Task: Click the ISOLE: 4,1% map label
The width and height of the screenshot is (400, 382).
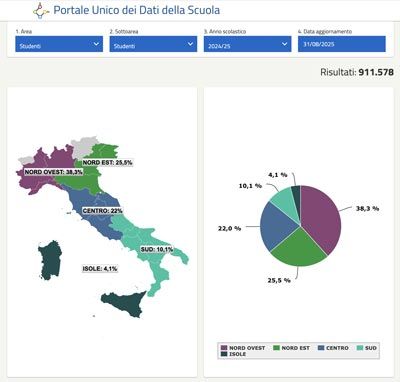Action: click(x=100, y=269)
